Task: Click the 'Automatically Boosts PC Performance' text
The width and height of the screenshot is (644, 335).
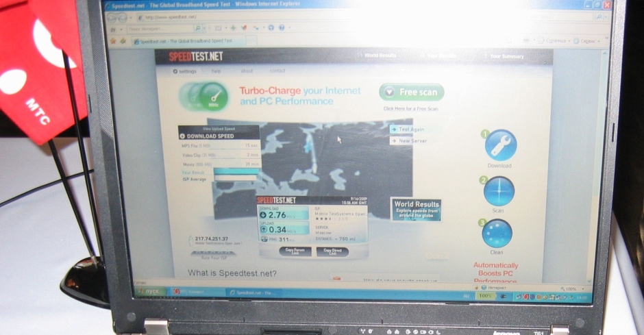Action: click(496, 273)
